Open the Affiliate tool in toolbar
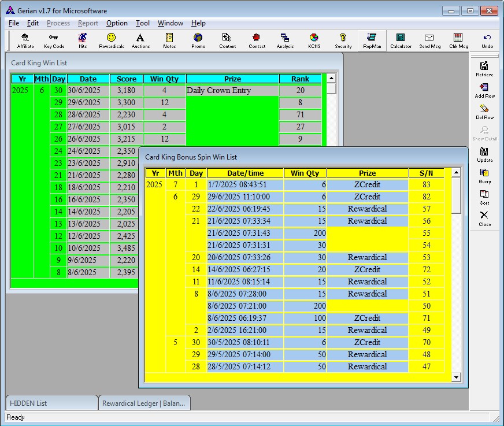This screenshot has height=426, width=504. 25,40
